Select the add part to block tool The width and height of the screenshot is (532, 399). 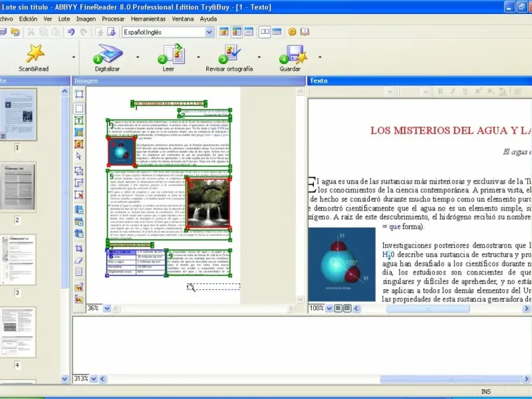79,171
